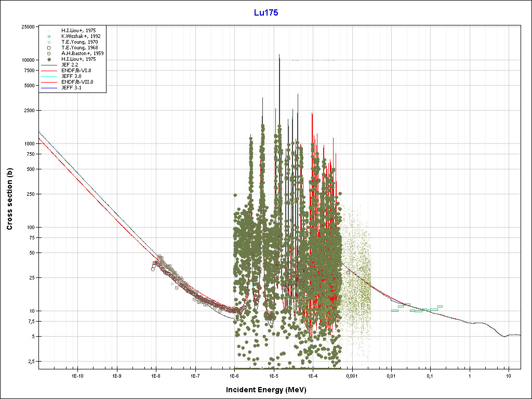This screenshot has height=399, width=532.
Task: Click the 0,001 tick label on x-axis
Action: (352, 375)
